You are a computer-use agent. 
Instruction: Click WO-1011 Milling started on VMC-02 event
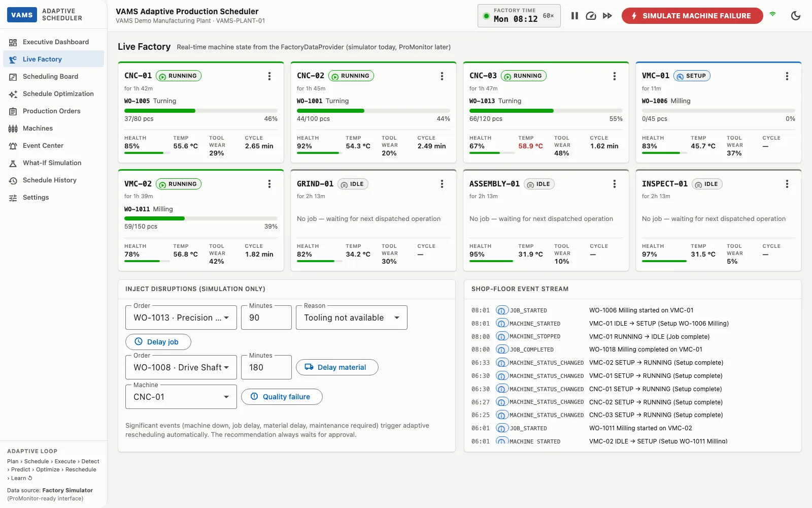coord(640,428)
